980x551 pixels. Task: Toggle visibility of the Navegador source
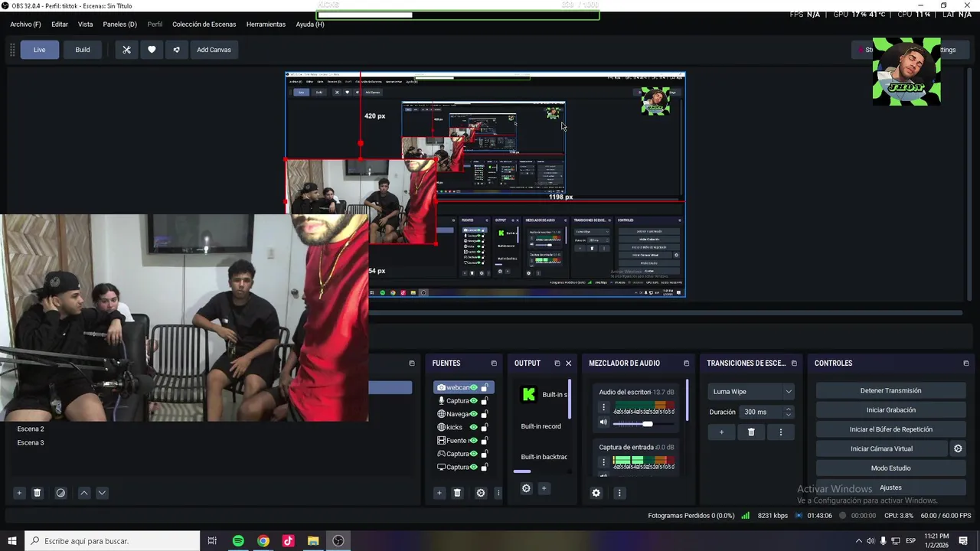pos(474,414)
